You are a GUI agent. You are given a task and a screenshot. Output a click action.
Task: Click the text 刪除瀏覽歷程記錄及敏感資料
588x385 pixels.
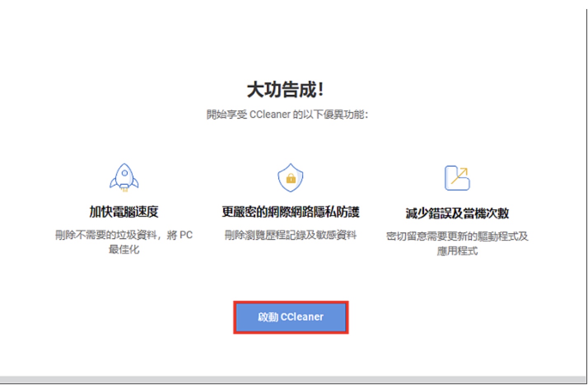pyautogui.click(x=290, y=235)
